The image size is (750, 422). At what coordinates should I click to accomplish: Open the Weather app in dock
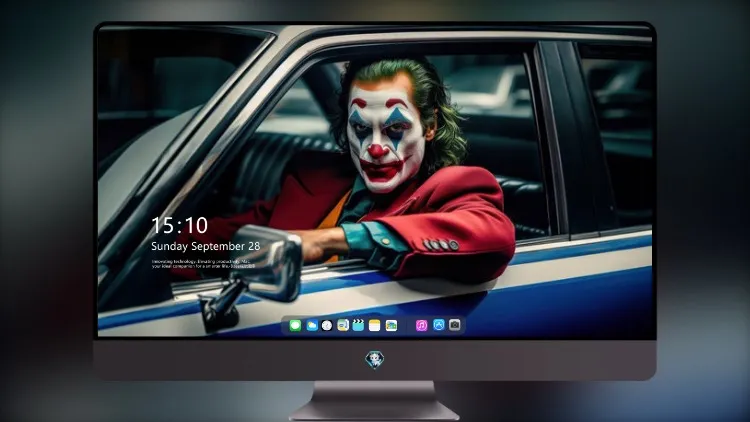pyautogui.click(x=311, y=326)
